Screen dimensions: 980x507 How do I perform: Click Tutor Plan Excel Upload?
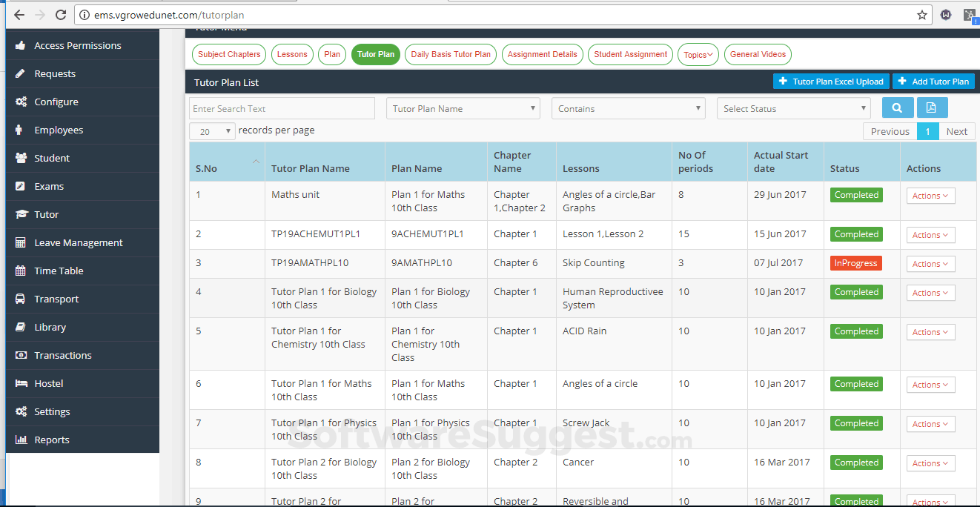830,81
